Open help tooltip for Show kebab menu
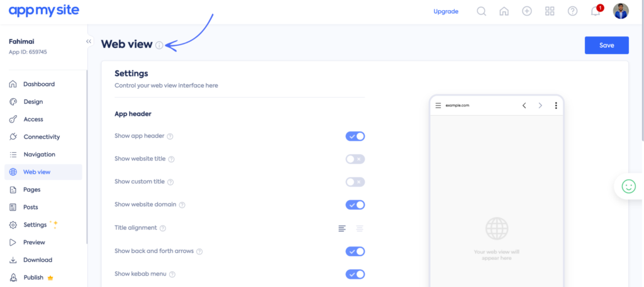Image resolution: width=644 pixels, height=287 pixels. (172, 274)
